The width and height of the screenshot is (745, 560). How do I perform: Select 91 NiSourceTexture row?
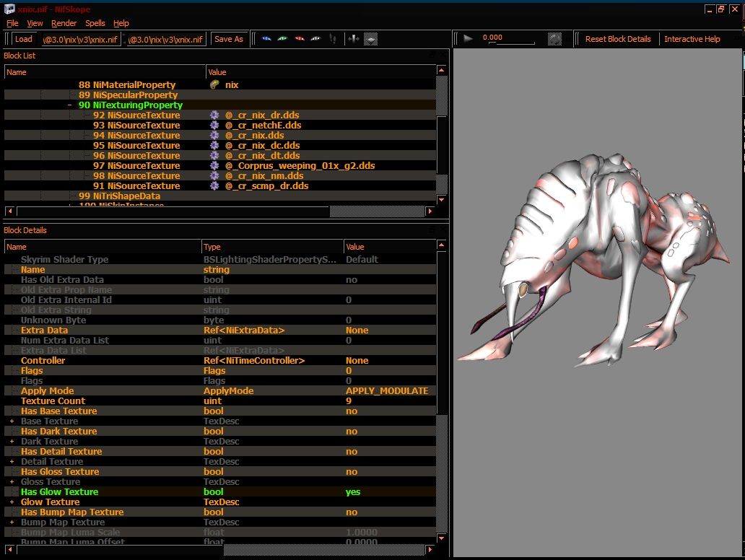220,185
